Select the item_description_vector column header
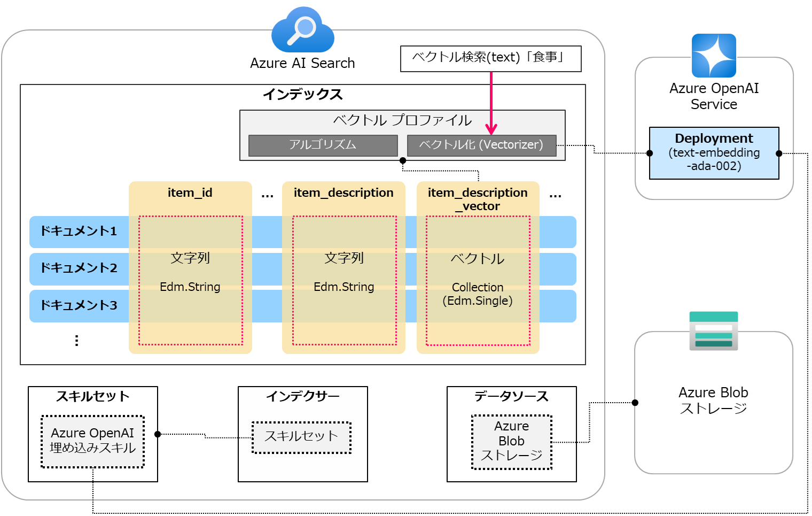This screenshot has height=516, width=812. (x=478, y=199)
